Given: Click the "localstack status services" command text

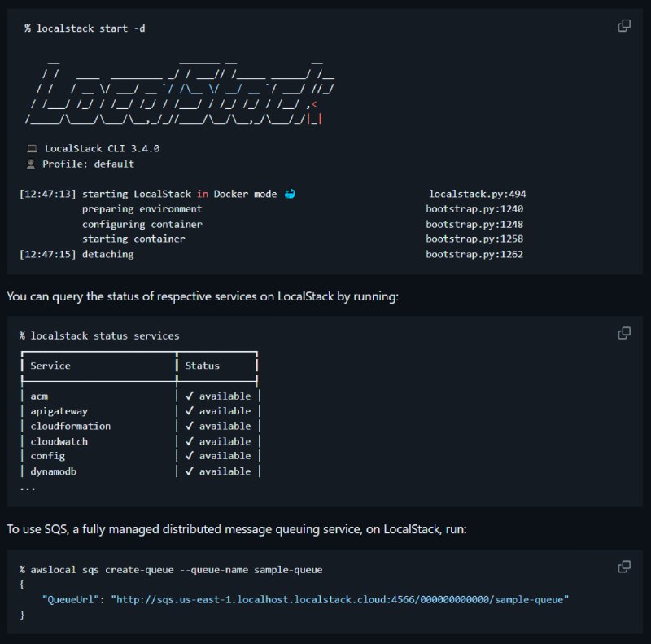Looking at the screenshot, I should pos(105,335).
